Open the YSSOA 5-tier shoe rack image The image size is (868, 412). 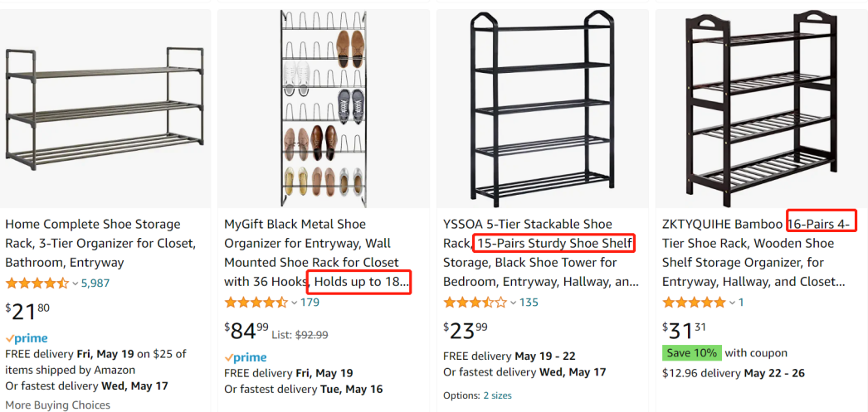pyautogui.click(x=543, y=109)
